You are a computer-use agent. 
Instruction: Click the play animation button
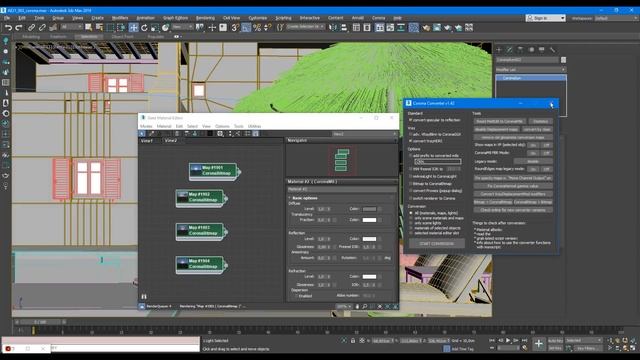pyautogui.click(x=508, y=340)
